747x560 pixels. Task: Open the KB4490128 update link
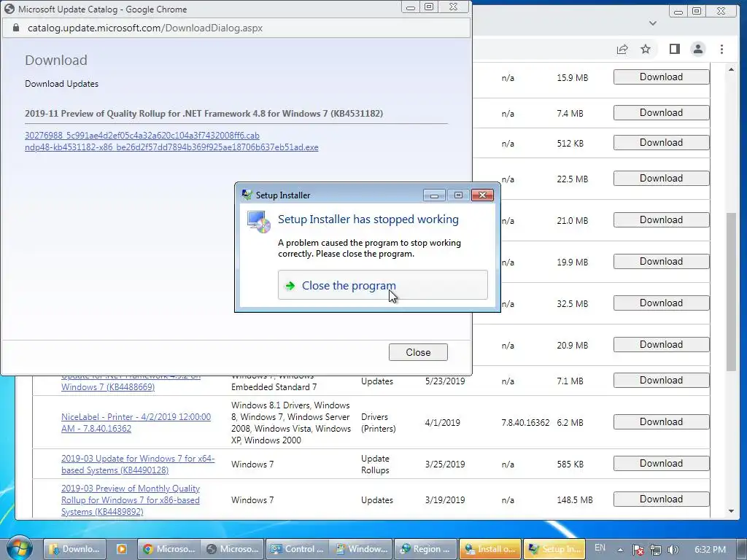click(138, 464)
